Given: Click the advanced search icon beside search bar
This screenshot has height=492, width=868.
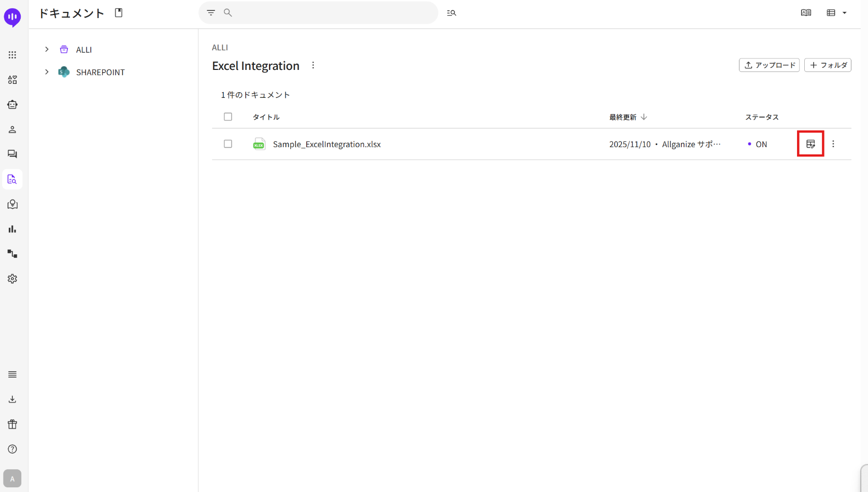Looking at the screenshot, I should coord(451,13).
